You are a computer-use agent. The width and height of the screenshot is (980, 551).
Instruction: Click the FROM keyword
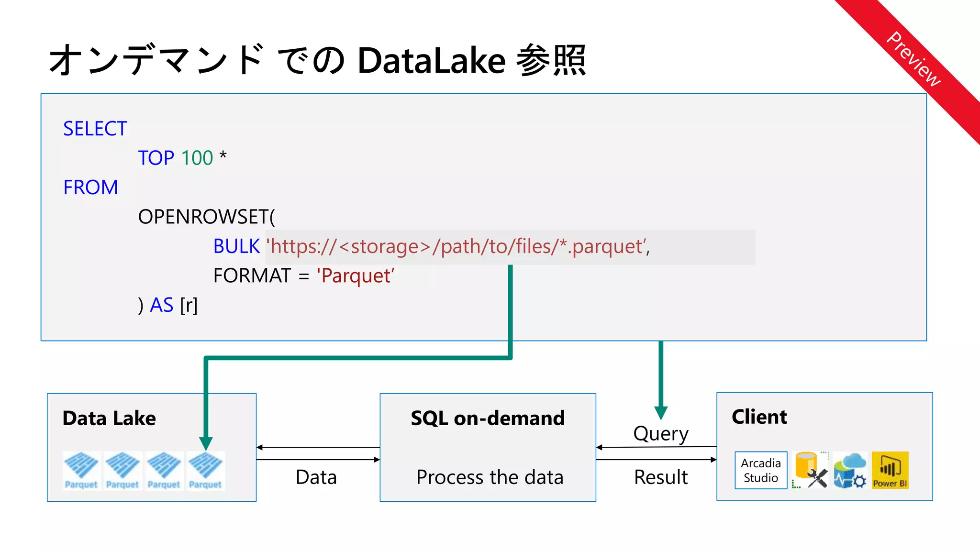click(90, 187)
